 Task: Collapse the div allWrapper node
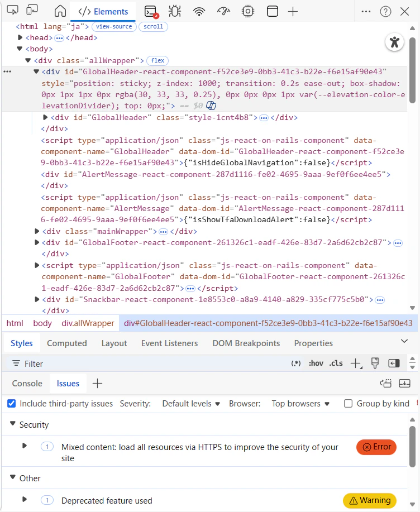28,60
